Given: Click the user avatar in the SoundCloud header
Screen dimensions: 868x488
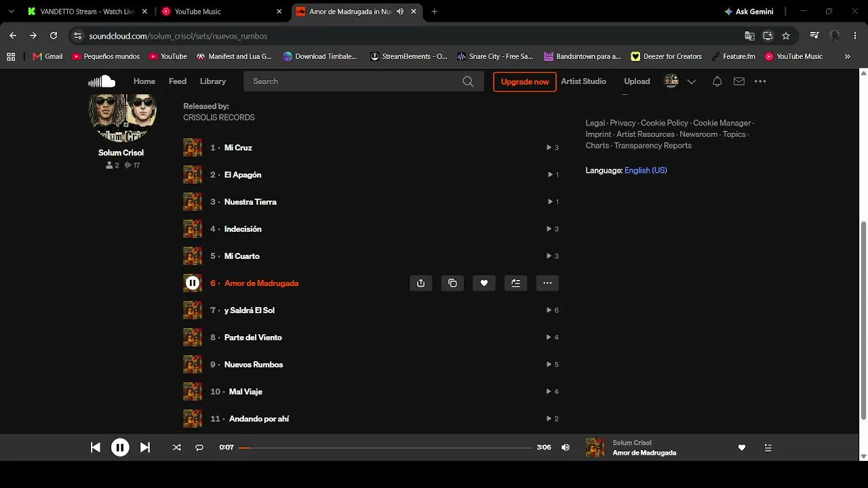Looking at the screenshot, I should point(671,81).
